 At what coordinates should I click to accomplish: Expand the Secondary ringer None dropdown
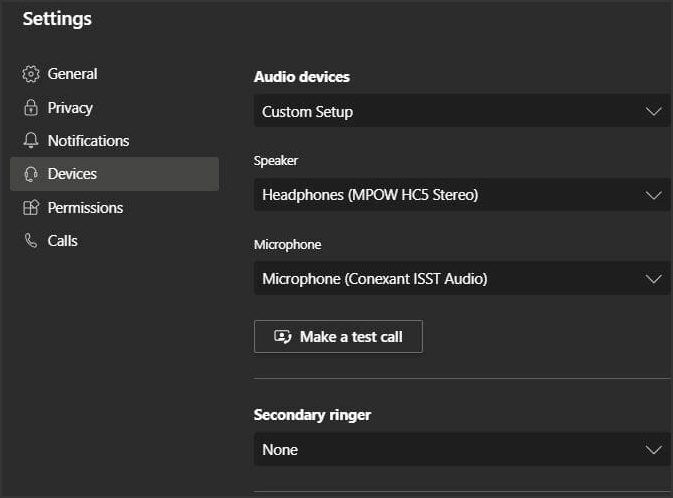click(x=462, y=449)
